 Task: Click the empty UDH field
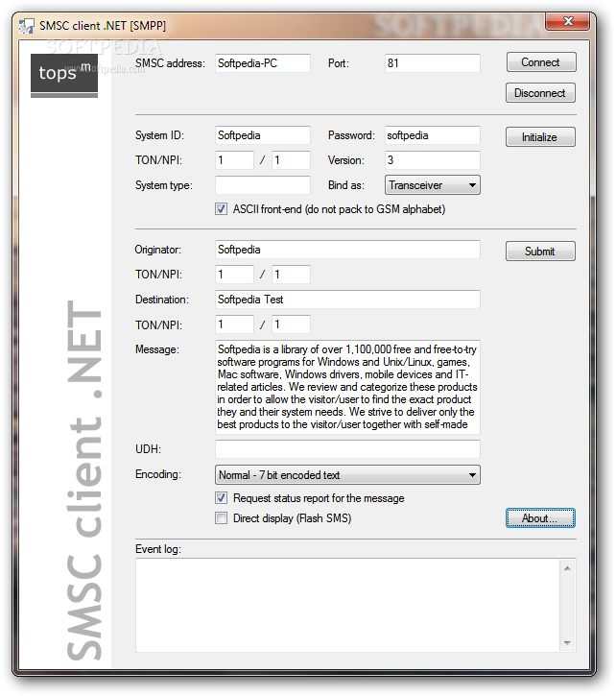[x=347, y=448]
